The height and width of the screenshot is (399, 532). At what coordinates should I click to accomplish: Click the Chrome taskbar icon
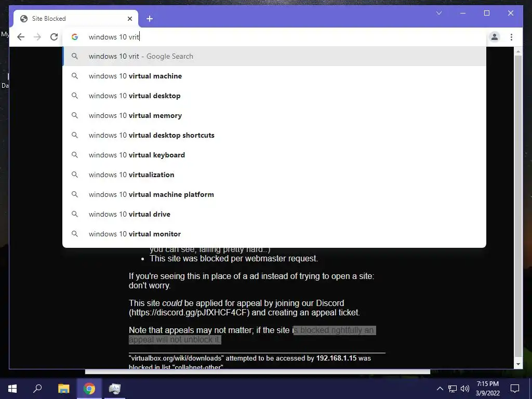(x=89, y=389)
